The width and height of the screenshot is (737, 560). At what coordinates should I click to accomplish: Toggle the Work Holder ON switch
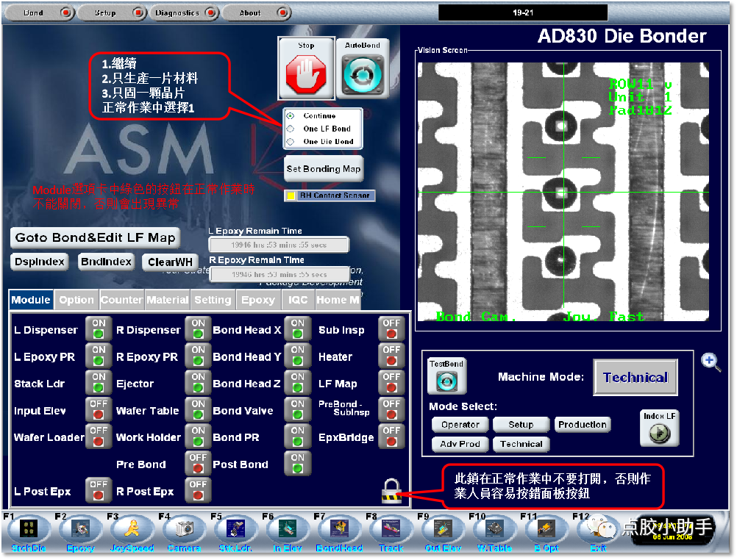click(198, 437)
